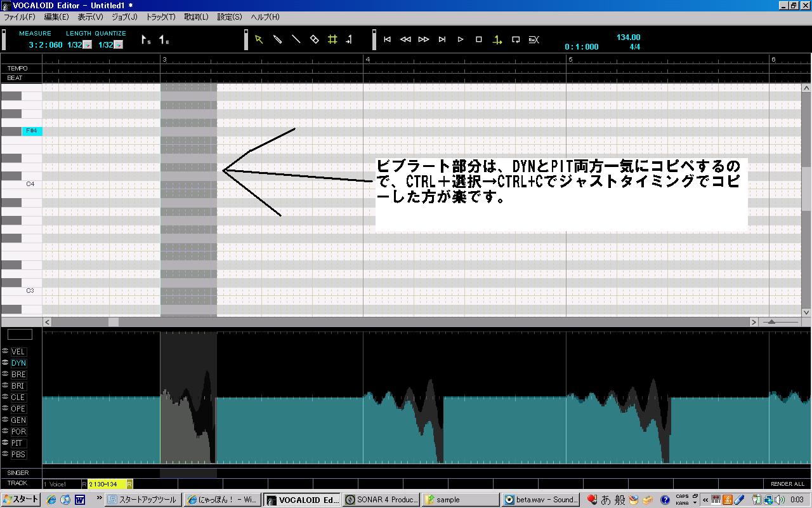Start playback with the play button
The image size is (812, 508).
pos(461,39)
